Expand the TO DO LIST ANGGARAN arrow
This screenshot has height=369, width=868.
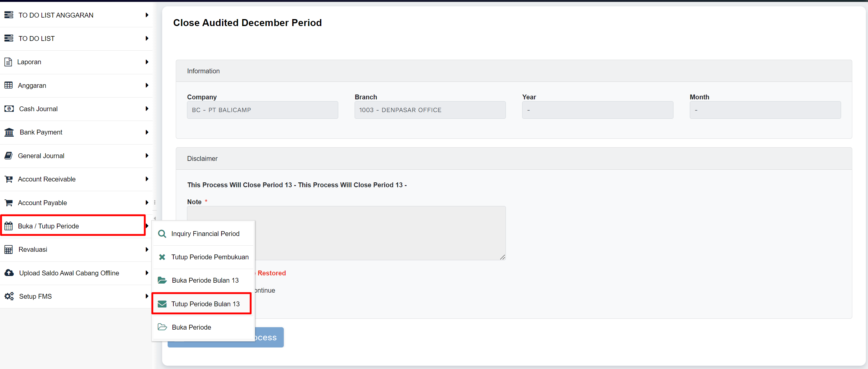tap(147, 15)
